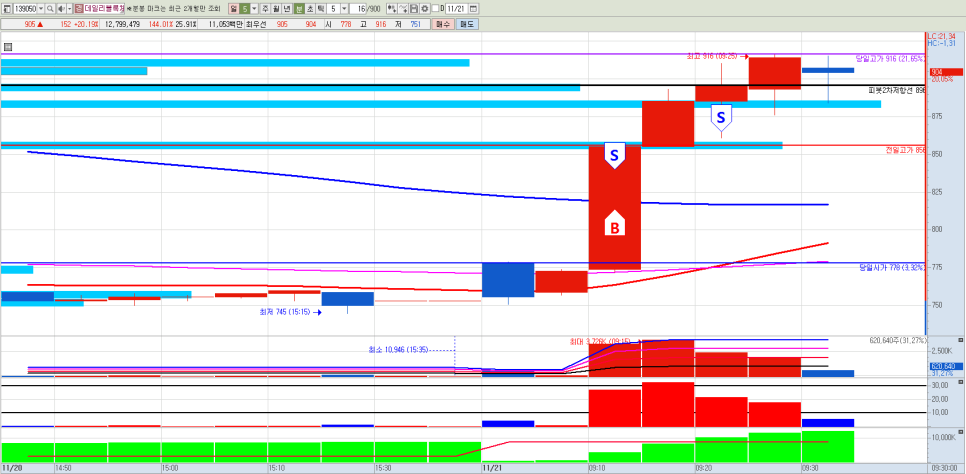Click the magnifier stock search icon
966x474 pixels.
pyautogui.click(x=50, y=9)
